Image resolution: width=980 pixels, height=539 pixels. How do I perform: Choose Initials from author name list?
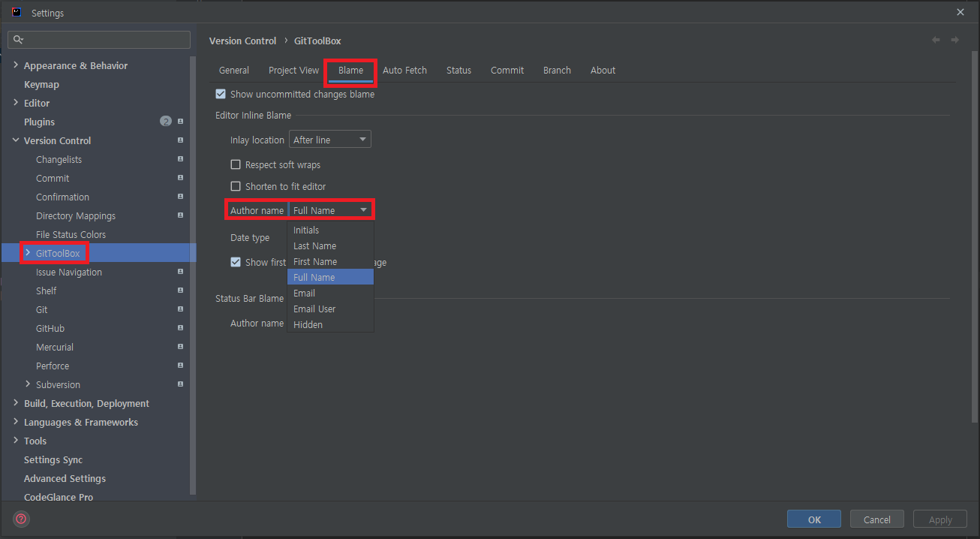[330, 230]
